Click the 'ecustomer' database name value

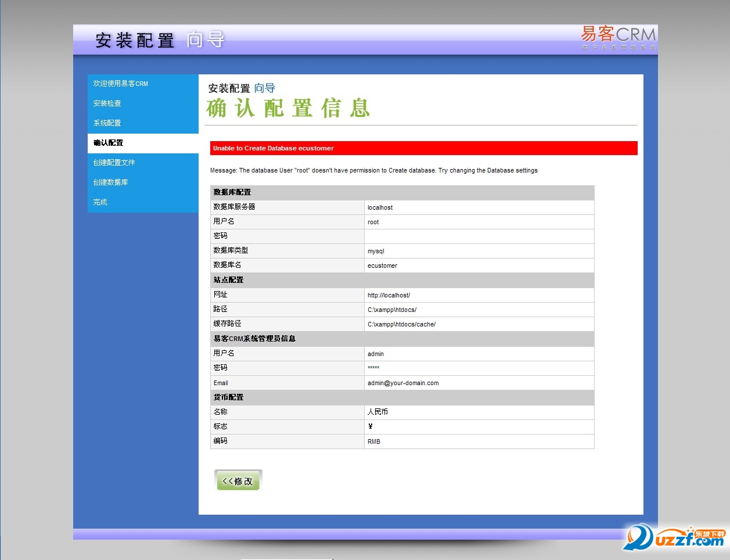click(x=383, y=265)
